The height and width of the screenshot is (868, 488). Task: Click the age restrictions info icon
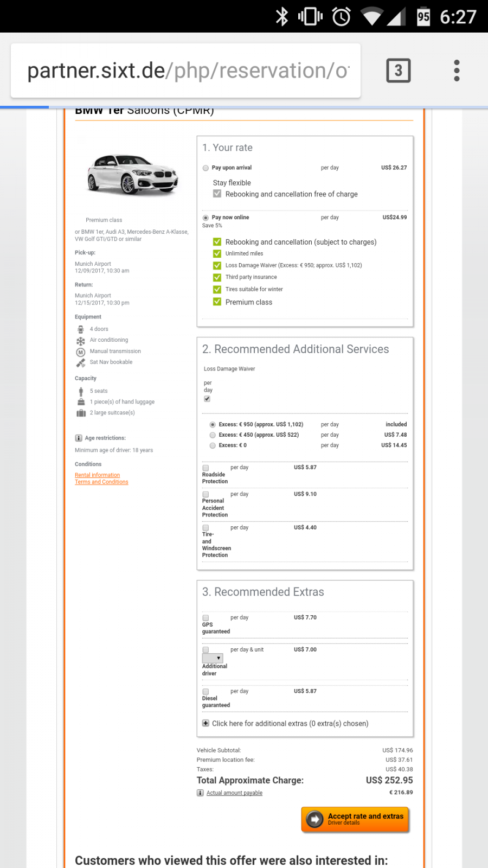(79, 438)
